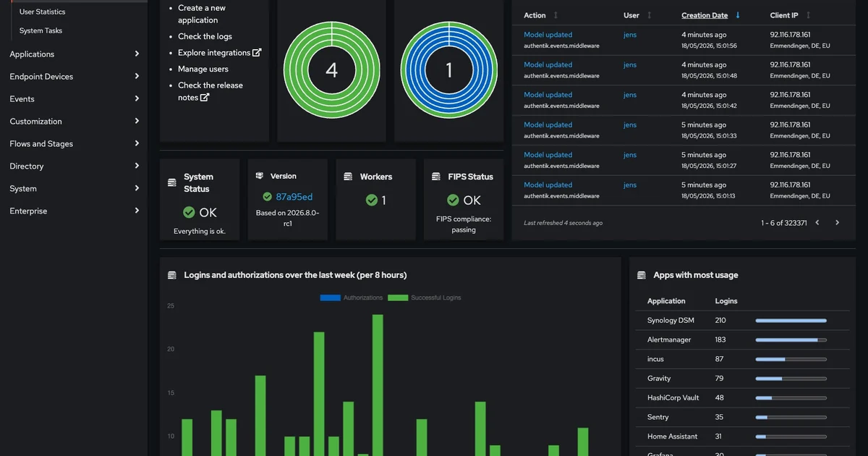Click the icon beside Apps with most usage

pos(642,275)
